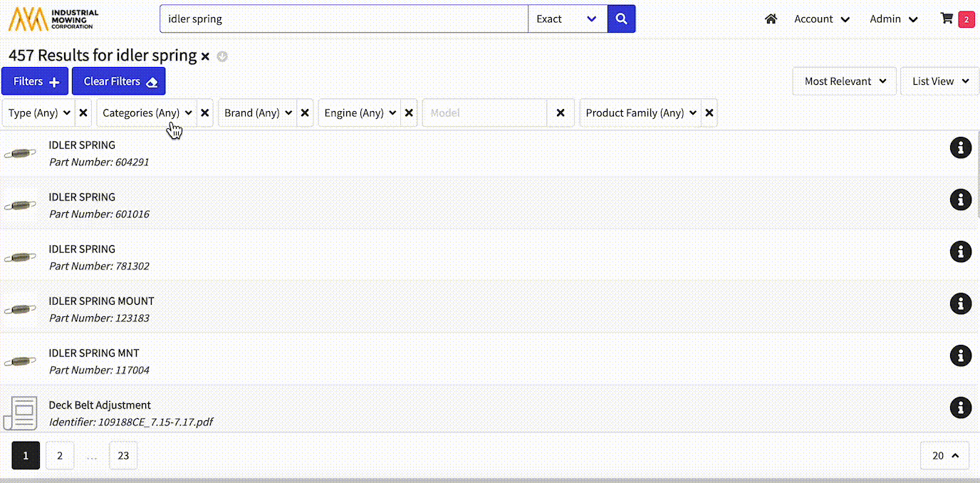Open the IDLER SPRING MNT spring thumbnail
Screen dimensions: 980x483
[20, 362]
